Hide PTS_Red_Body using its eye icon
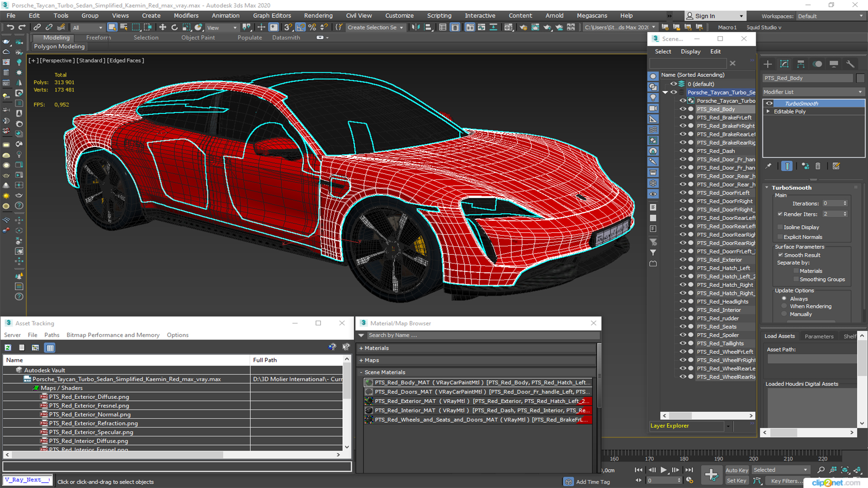The image size is (868, 488). click(683, 109)
